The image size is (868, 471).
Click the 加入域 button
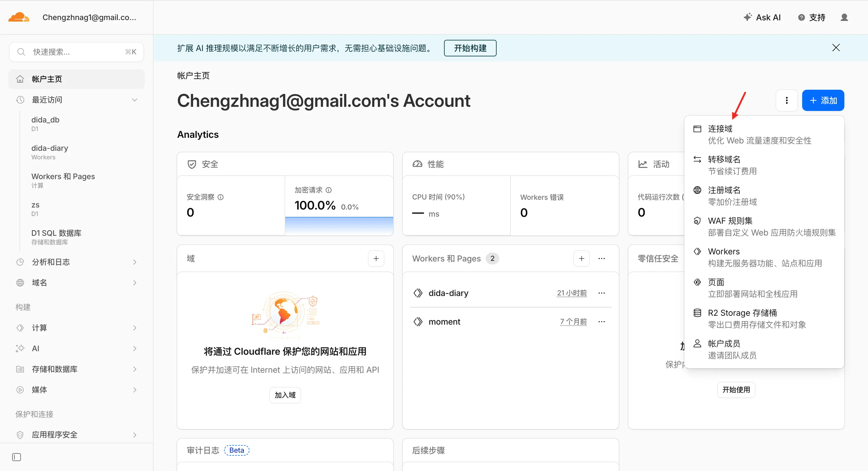tap(285, 395)
